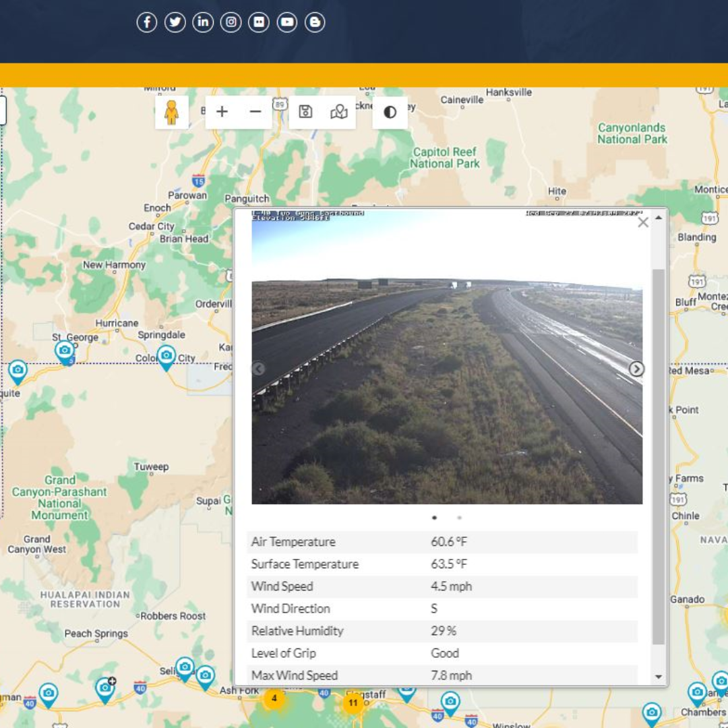This screenshot has width=728, height=728.
Task: Open the YouTube channel icon
Action: pyautogui.click(x=287, y=22)
